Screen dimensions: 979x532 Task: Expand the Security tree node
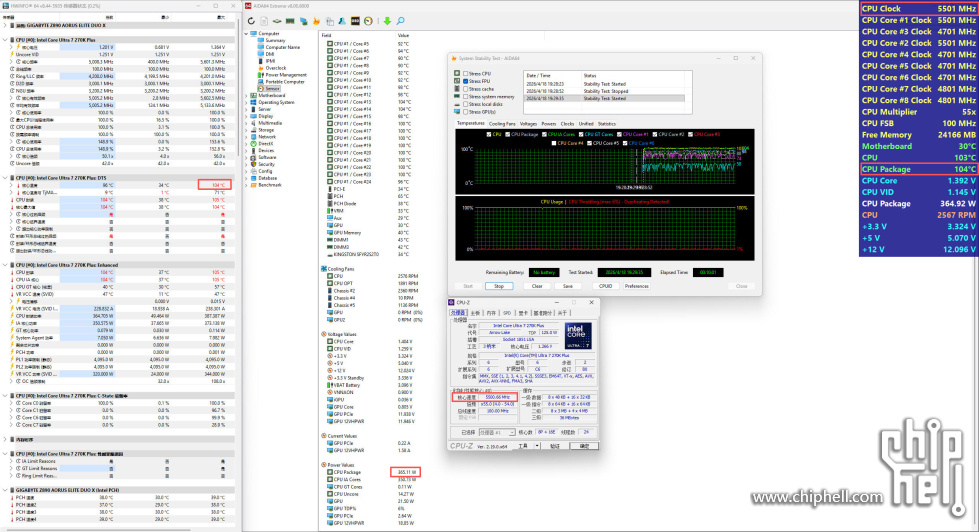(x=246, y=164)
